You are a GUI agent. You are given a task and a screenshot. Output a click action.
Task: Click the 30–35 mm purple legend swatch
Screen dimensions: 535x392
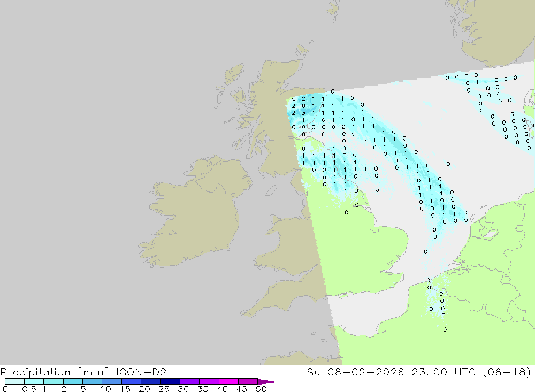tap(190, 381)
